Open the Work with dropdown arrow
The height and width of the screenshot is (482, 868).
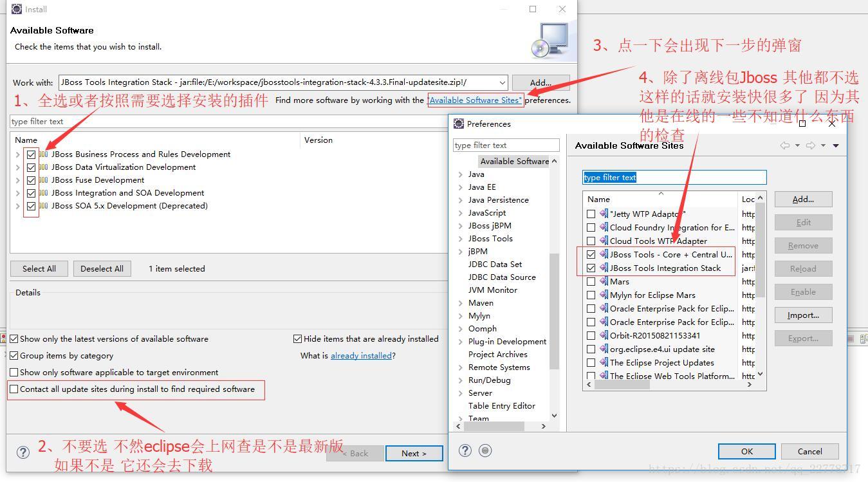[502, 82]
